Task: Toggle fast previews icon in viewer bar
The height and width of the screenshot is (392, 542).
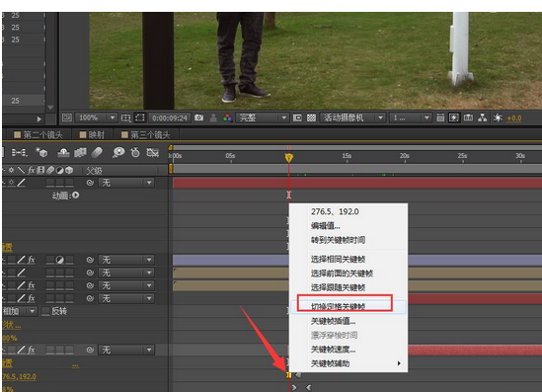Action: [x=454, y=118]
